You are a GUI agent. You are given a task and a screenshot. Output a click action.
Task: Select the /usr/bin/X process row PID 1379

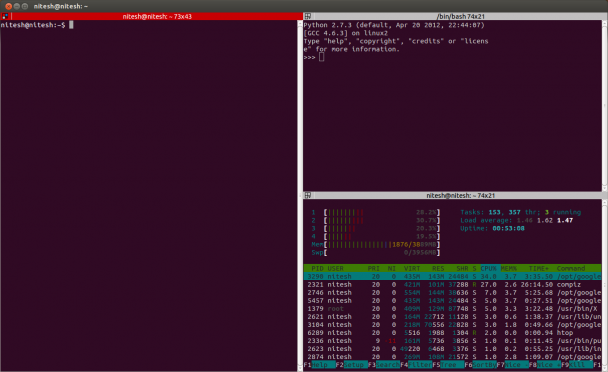pyautogui.click(x=452, y=309)
